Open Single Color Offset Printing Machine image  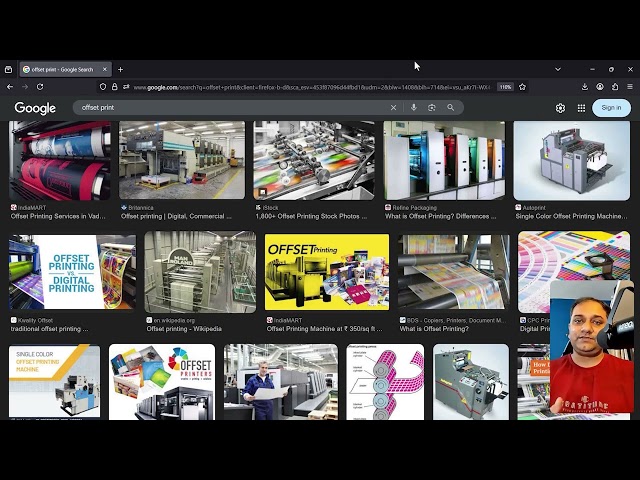(x=54, y=382)
